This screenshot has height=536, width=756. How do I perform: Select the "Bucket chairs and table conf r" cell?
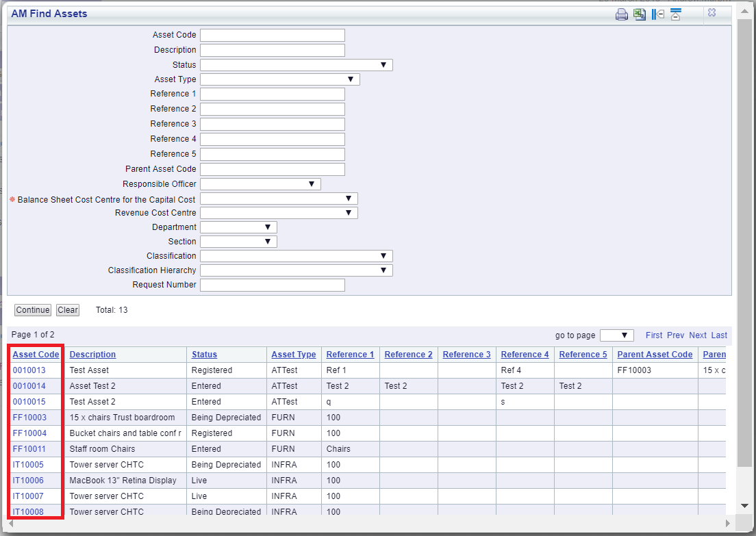coord(125,433)
